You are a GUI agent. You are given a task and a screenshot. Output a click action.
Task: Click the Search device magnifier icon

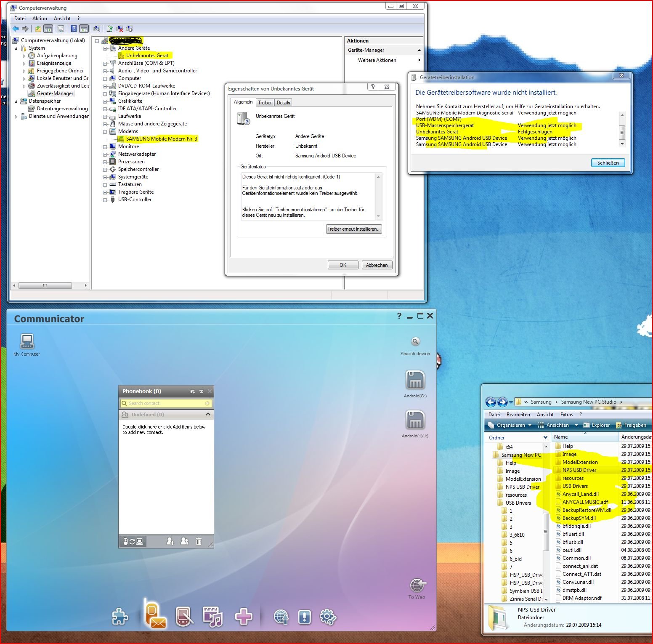[415, 341]
